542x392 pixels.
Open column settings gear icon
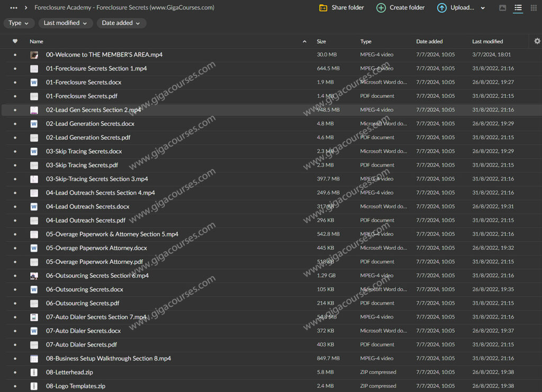tap(537, 41)
